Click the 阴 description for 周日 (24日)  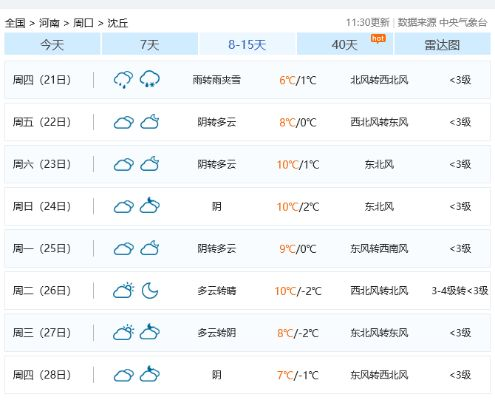[x=217, y=206]
